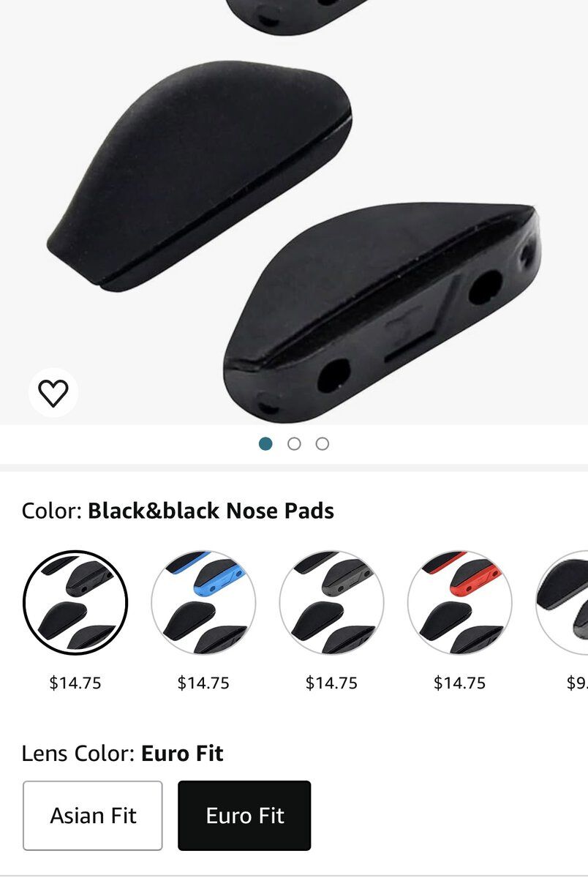Open the main nose pads product image
The image size is (588, 878).
click(294, 212)
